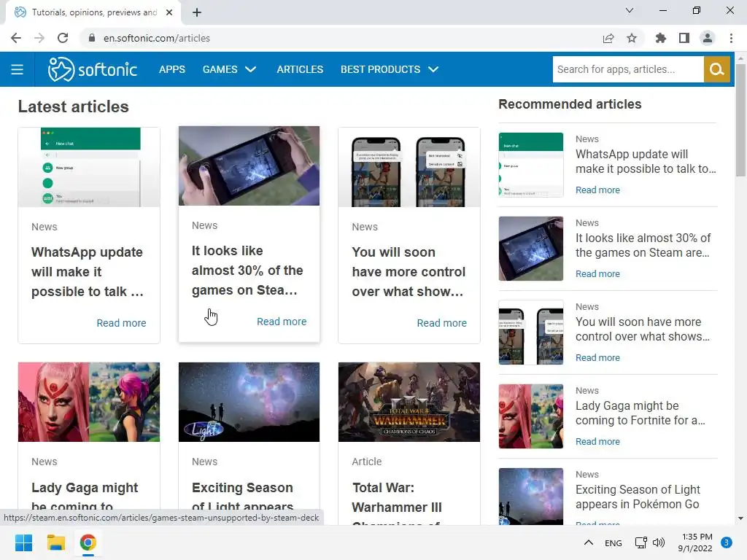The width and height of the screenshot is (747, 560).
Task: Read more on You will soon card
Action: click(441, 323)
